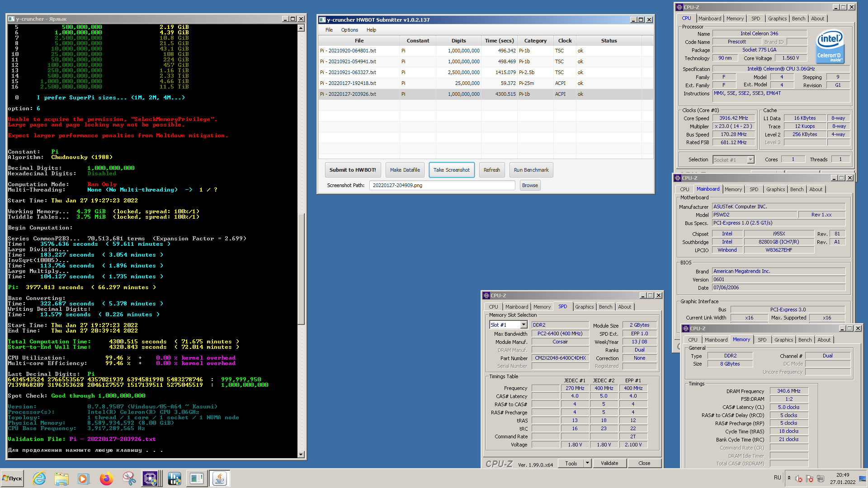Click the muted volume tray icon
The width and height of the screenshot is (868, 488).
(x=799, y=479)
